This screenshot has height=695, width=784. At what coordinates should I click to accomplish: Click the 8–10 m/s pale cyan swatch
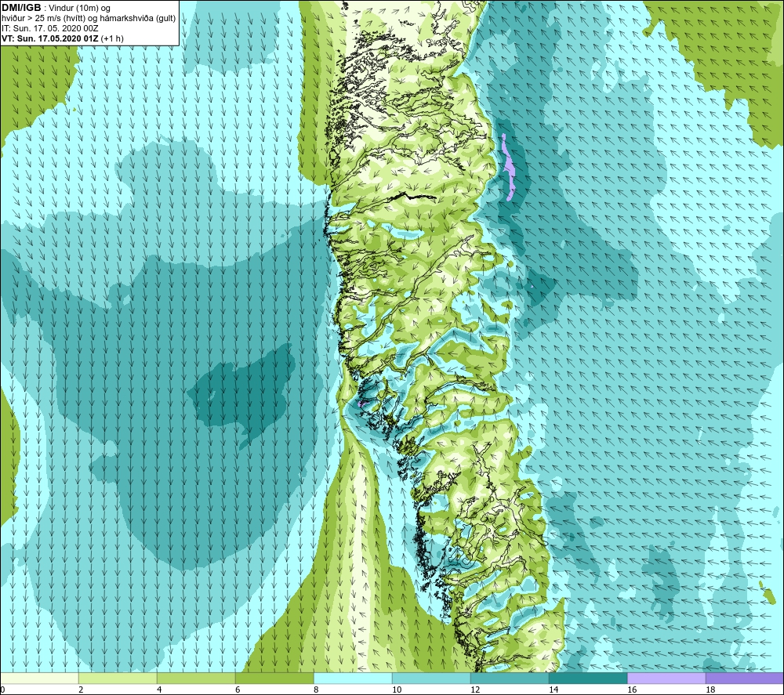pos(353,678)
